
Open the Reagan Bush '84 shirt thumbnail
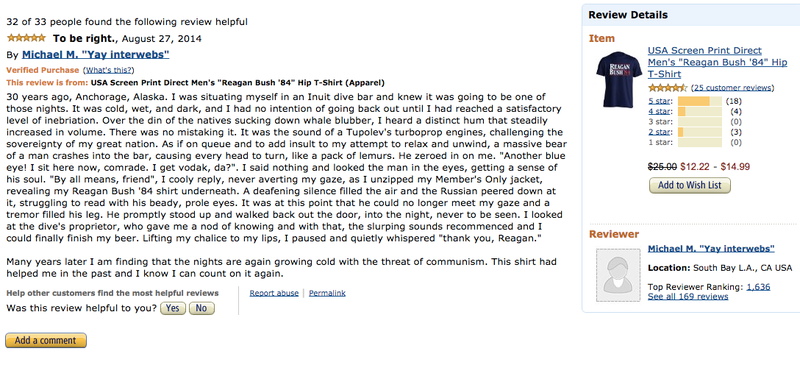pos(619,79)
